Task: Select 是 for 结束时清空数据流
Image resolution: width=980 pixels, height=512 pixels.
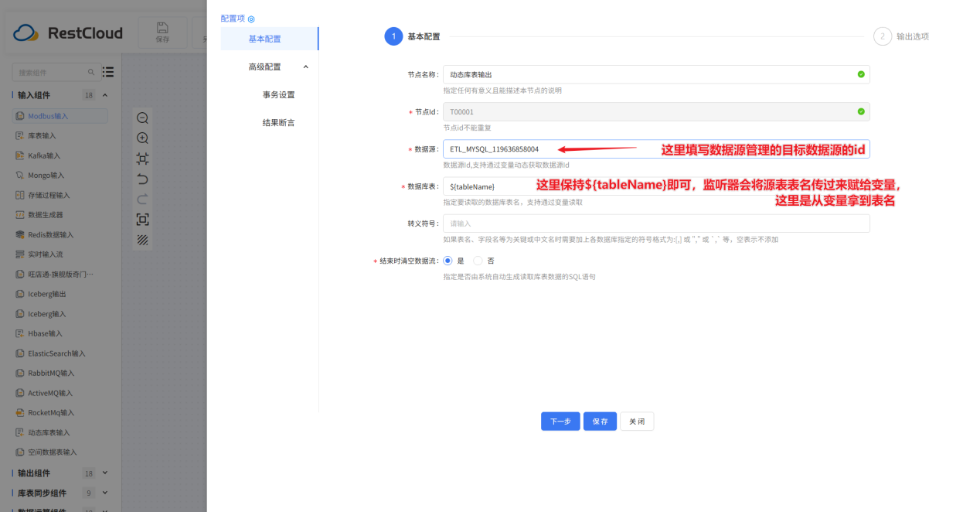Action: click(447, 261)
